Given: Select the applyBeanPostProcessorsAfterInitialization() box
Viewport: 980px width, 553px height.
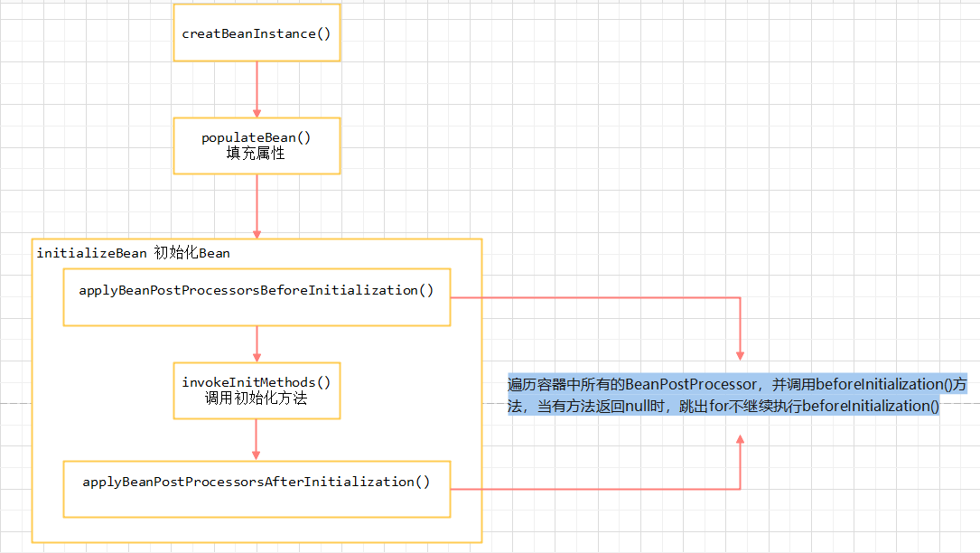Looking at the screenshot, I should click(257, 489).
